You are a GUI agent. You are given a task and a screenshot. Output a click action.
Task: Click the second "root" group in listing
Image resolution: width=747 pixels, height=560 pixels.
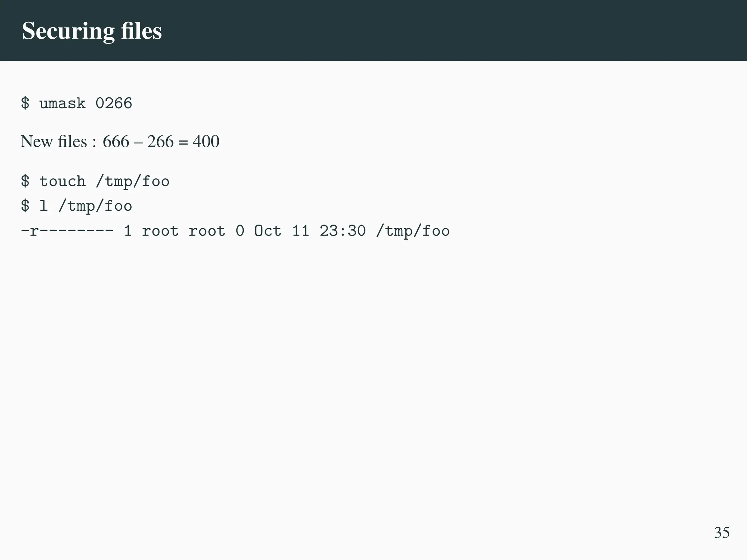207,231
